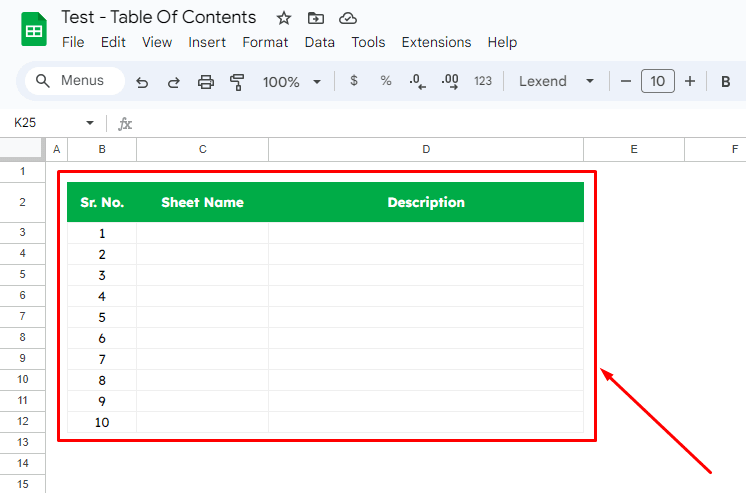Select all cells corner button
The height and width of the screenshot is (493, 746).
click(x=22, y=149)
